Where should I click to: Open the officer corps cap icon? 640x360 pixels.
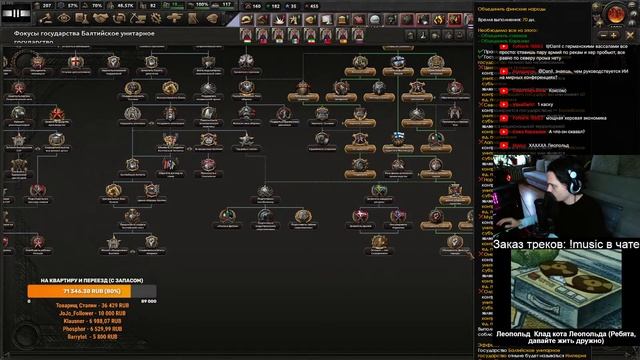[x=211, y=18]
